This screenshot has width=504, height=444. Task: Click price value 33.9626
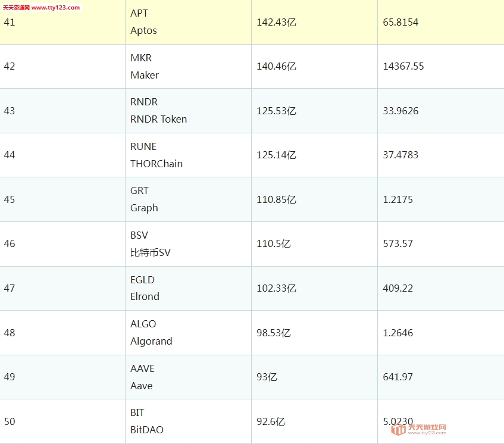[400, 111]
